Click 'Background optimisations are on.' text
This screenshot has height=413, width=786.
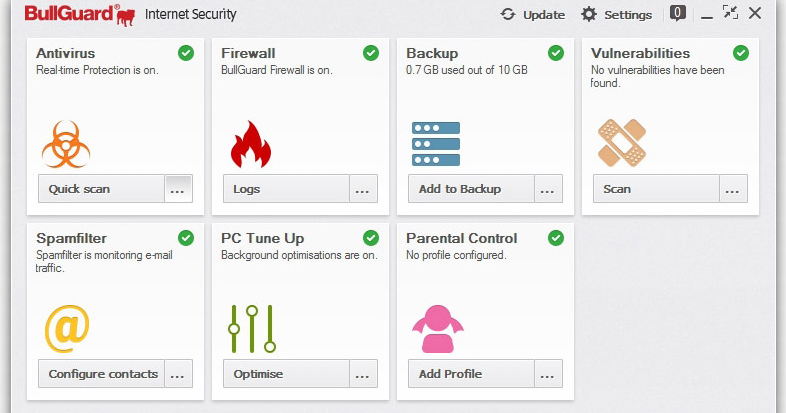[299, 255]
